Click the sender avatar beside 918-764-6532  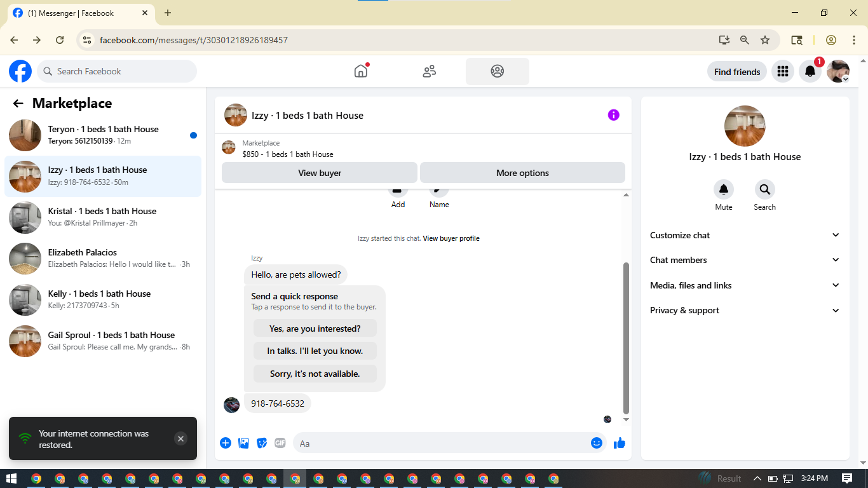[232, 405]
